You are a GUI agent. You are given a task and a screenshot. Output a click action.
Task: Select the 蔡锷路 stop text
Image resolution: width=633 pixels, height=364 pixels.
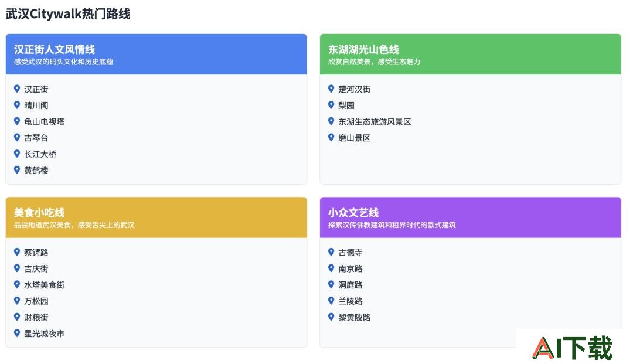[x=36, y=252]
